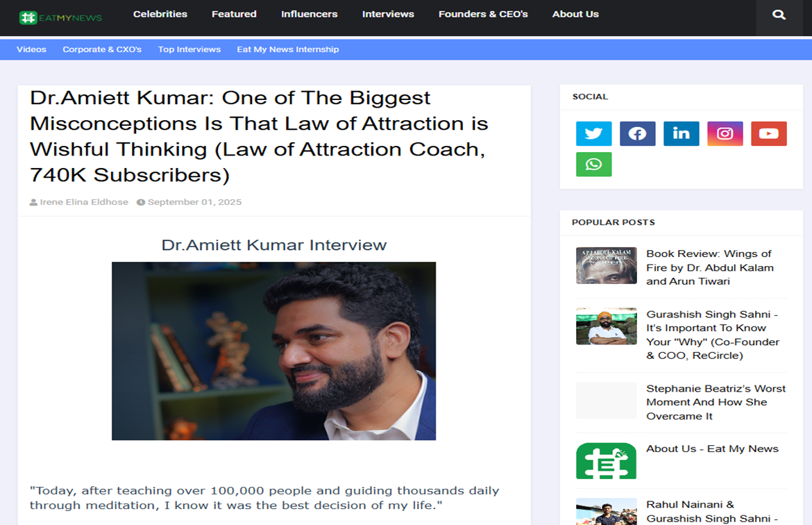Open the Videos sub-navigation link
The width and height of the screenshot is (812, 525).
pos(31,49)
